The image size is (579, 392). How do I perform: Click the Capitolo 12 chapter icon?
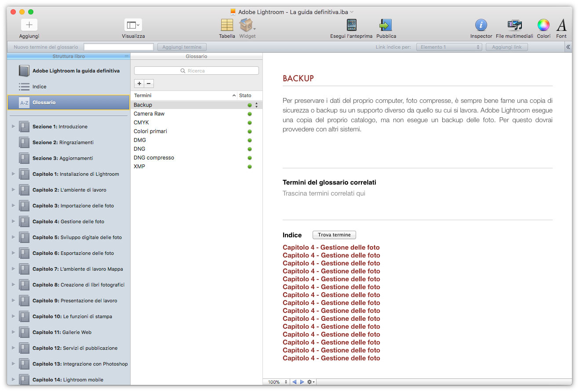pos(24,348)
